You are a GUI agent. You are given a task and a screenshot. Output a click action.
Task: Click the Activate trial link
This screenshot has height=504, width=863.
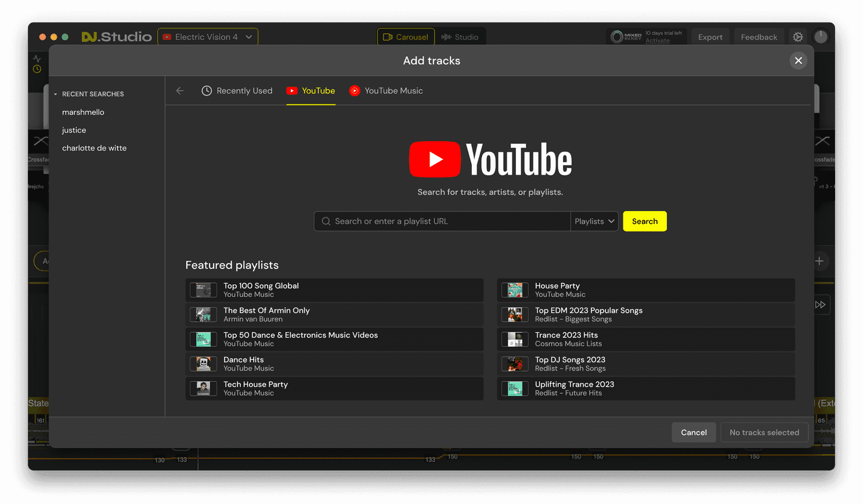tap(657, 41)
